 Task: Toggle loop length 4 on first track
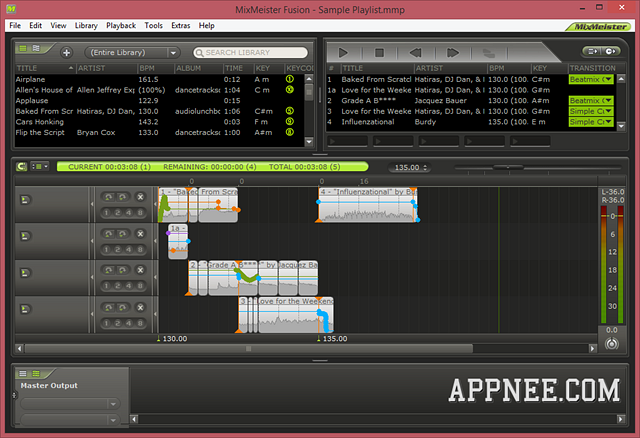[129, 213]
